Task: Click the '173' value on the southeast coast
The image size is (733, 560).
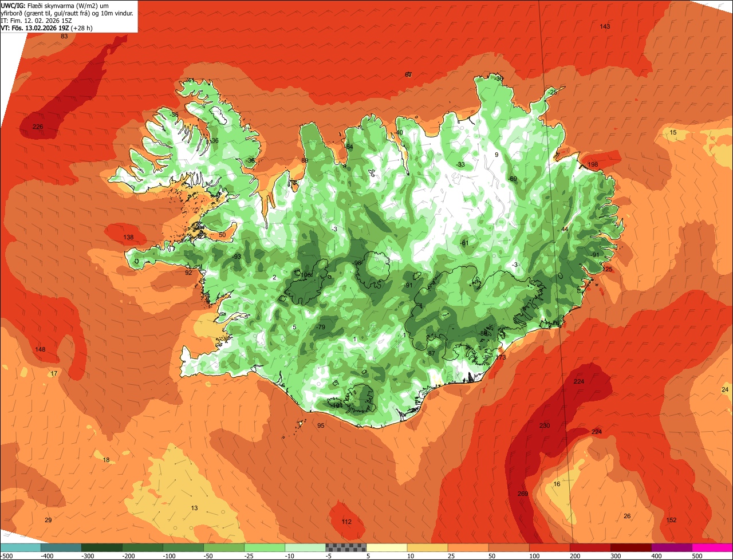Action: coord(501,357)
